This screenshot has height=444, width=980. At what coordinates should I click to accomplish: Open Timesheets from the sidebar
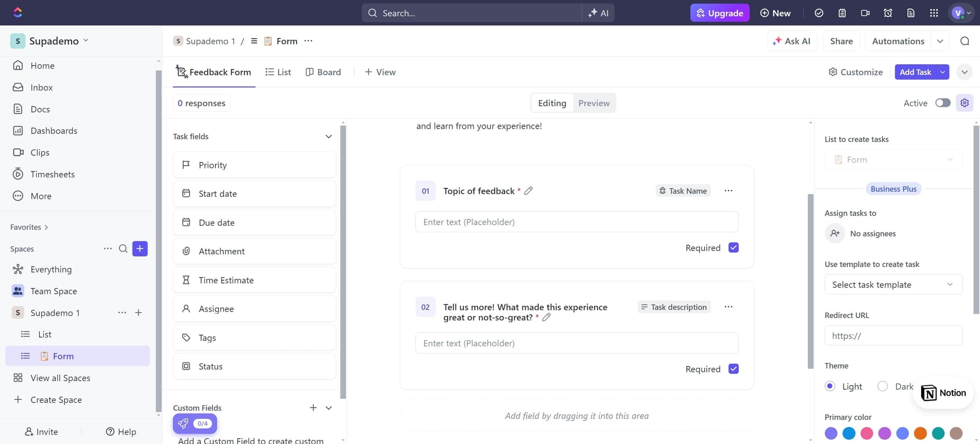tap(52, 174)
